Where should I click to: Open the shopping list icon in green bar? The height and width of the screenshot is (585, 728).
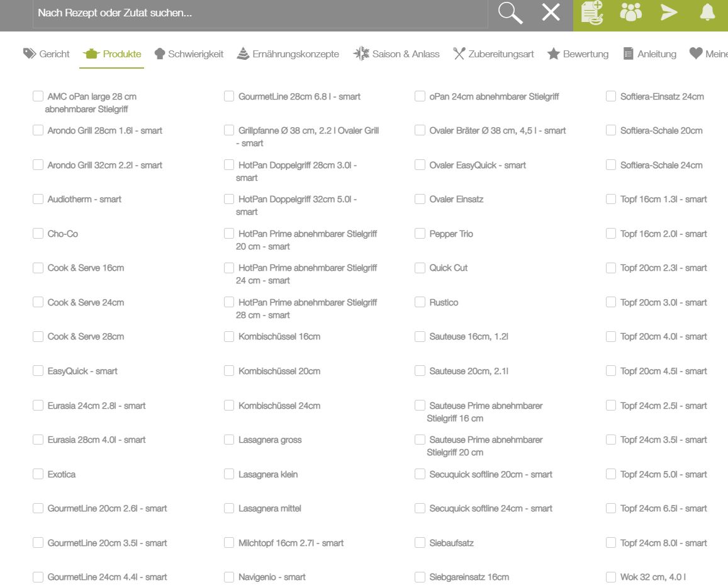(592, 13)
